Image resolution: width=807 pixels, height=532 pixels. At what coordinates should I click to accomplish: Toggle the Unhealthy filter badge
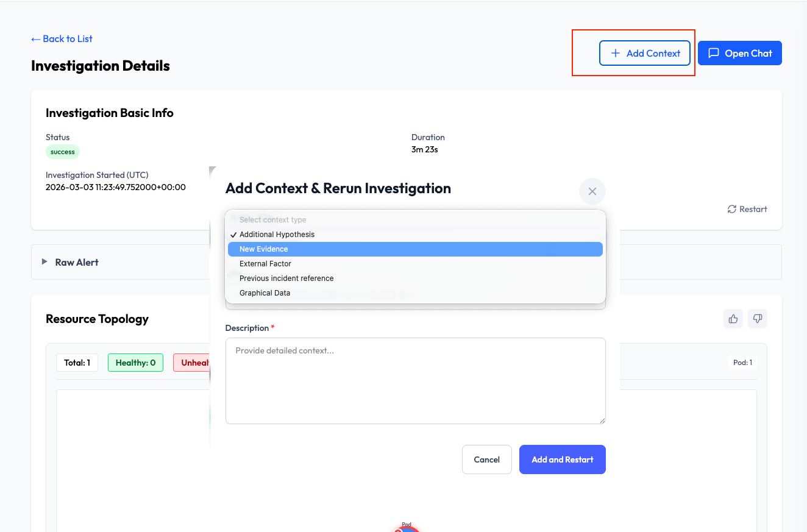click(x=192, y=363)
